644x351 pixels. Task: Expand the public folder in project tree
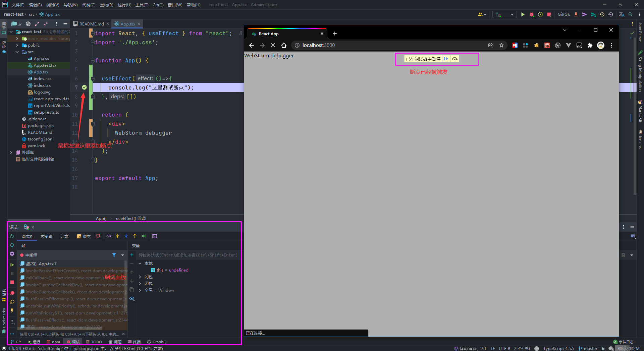[x=17, y=45]
